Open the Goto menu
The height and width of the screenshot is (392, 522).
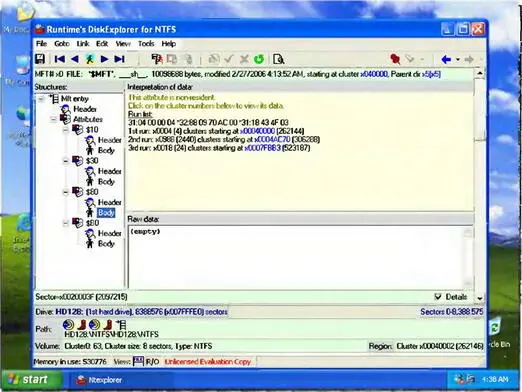62,44
